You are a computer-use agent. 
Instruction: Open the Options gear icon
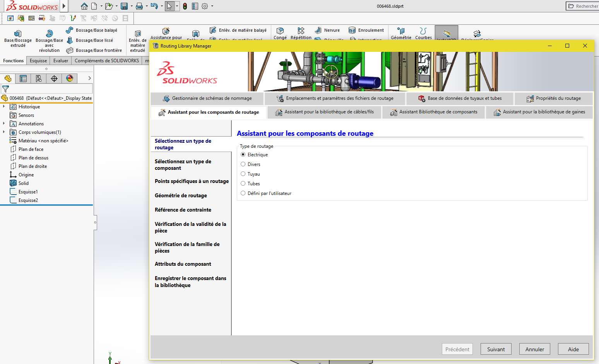click(x=205, y=6)
